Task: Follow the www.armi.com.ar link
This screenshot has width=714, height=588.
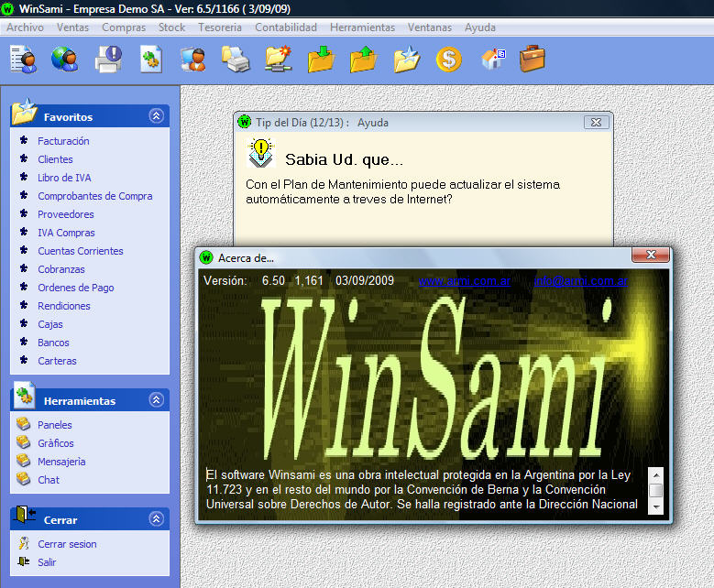Action: tap(465, 281)
